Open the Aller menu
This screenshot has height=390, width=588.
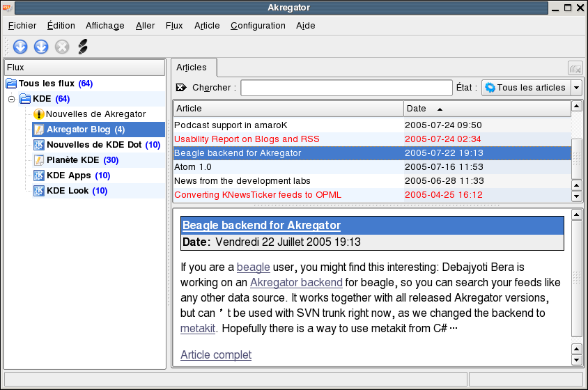click(145, 26)
